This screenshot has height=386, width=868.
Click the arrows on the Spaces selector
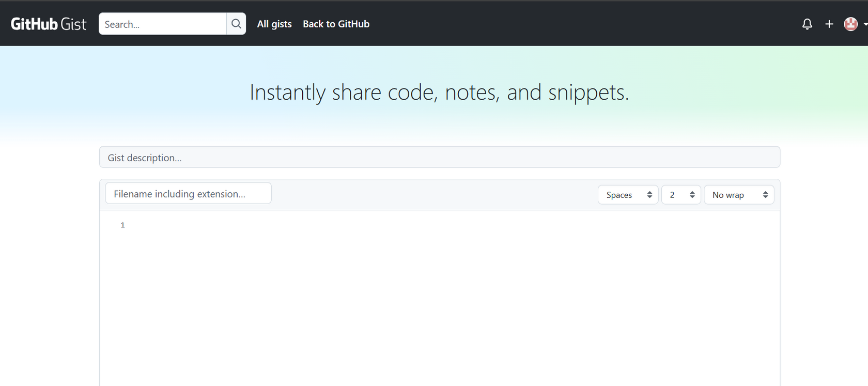coord(649,195)
